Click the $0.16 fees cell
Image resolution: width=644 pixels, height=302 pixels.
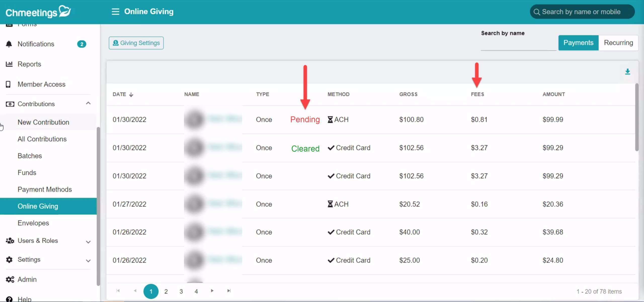[479, 204]
